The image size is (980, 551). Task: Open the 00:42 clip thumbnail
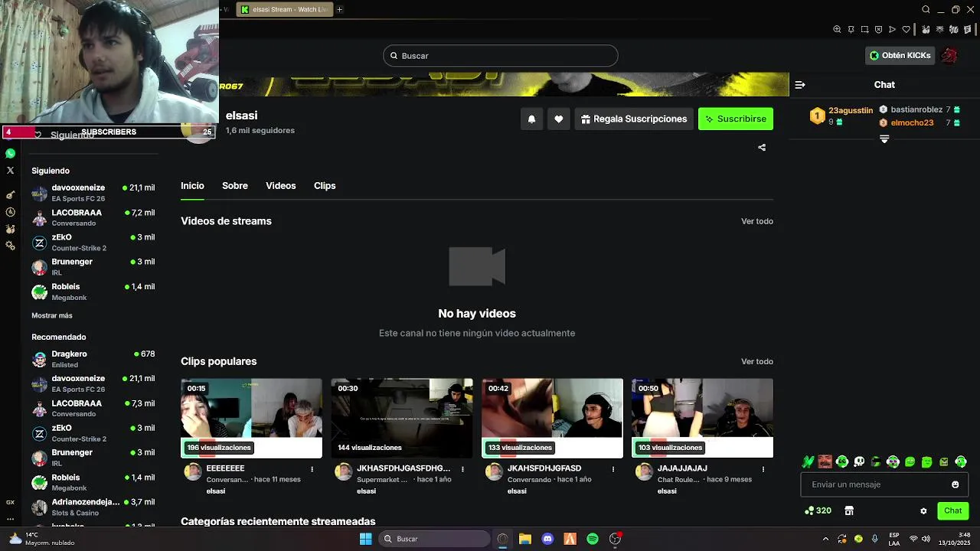tap(552, 418)
